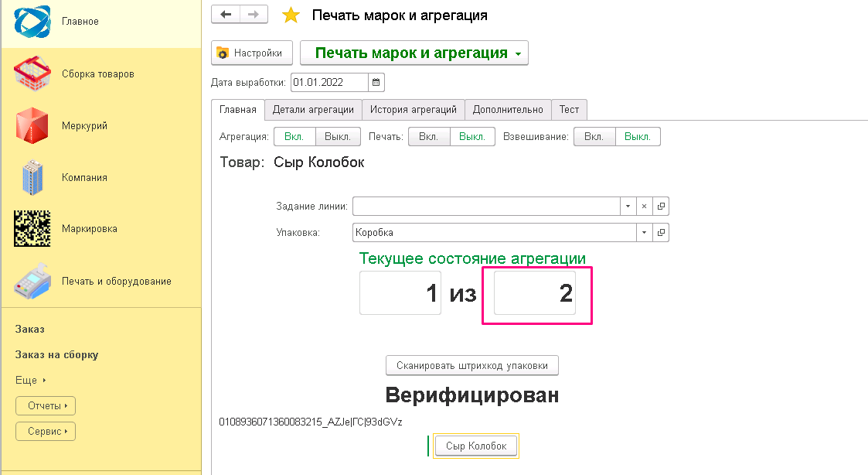Open Сборка товаров basket icon
The height and width of the screenshot is (475, 868).
[x=32, y=74]
